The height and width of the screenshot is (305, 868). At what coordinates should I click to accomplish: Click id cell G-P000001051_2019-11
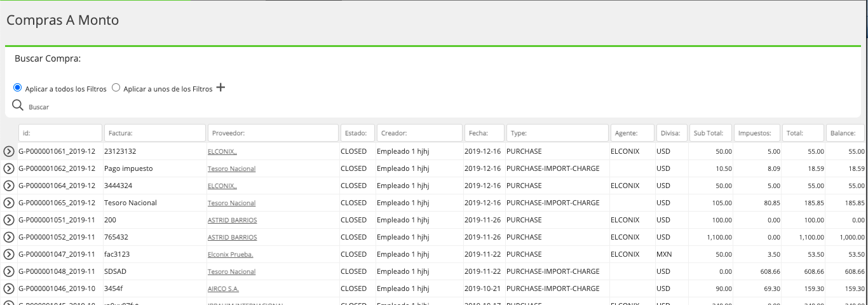tap(57, 220)
